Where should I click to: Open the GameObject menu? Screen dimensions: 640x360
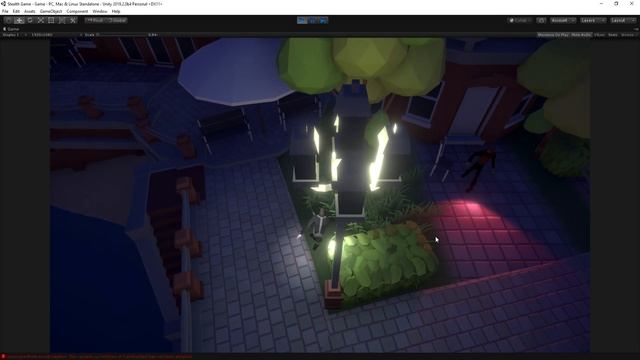[51, 11]
